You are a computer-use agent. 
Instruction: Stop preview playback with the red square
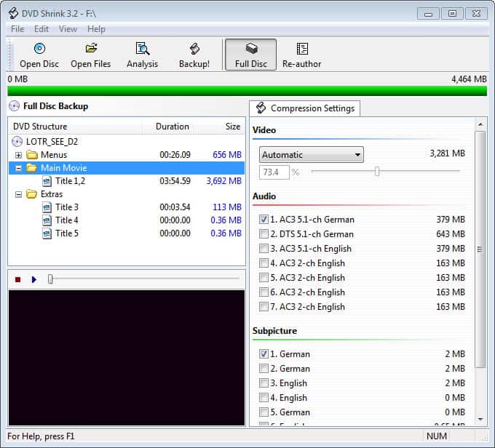(18, 279)
